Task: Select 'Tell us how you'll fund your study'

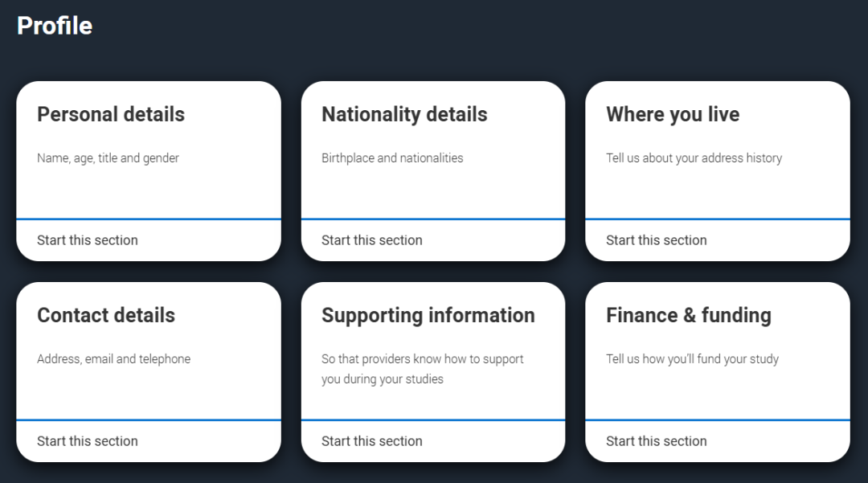Action: pos(692,359)
